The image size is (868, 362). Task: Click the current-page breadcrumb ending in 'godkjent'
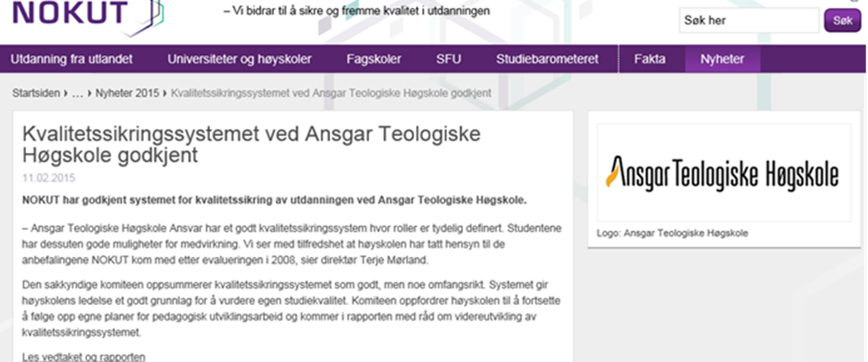click(331, 93)
